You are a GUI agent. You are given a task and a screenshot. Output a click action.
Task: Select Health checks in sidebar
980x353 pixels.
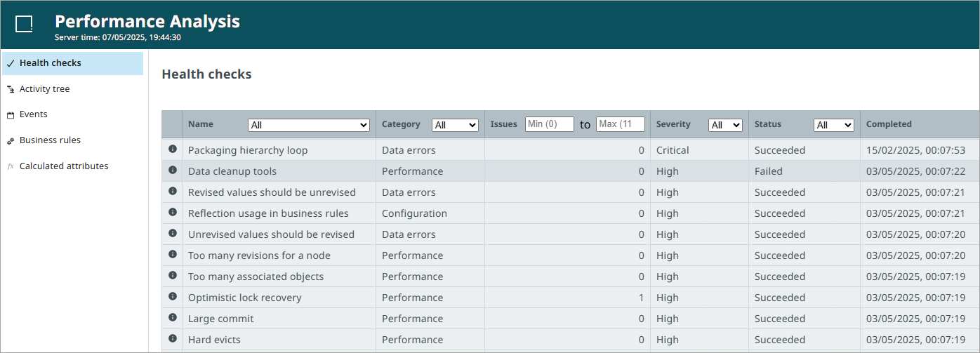(x=51, y=63)
